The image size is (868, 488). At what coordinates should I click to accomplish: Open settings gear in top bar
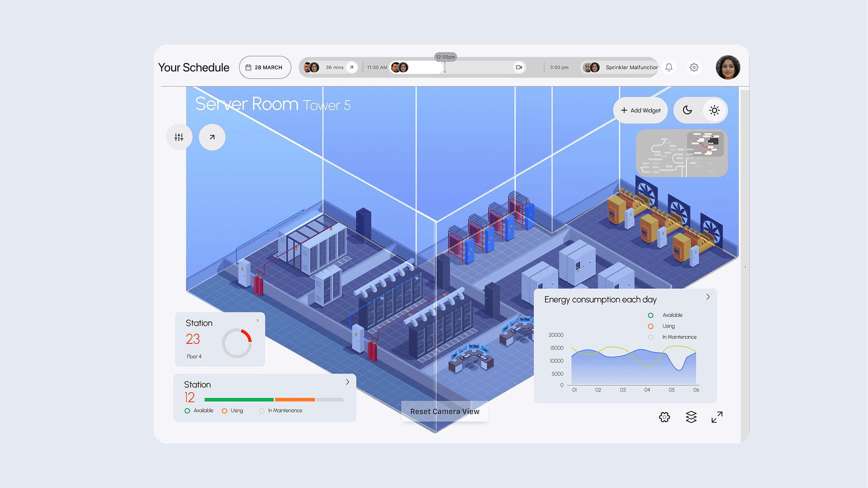tap(694, 67)
